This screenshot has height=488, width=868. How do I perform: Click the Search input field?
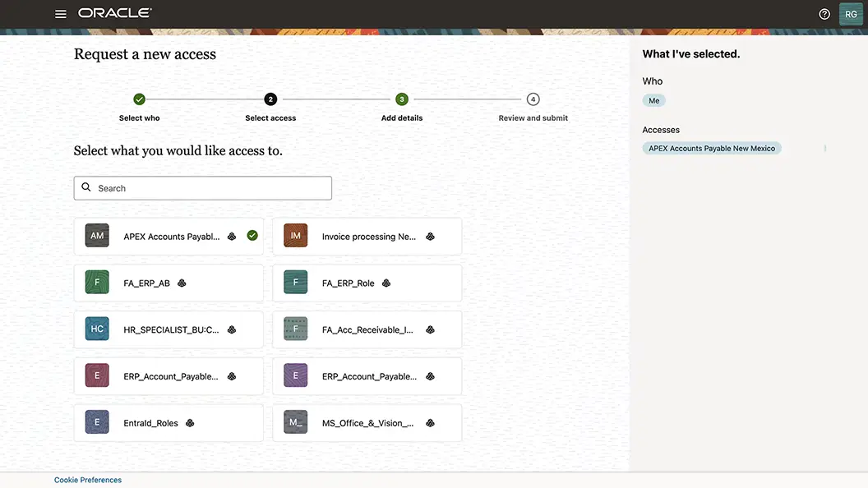tap(202, 188)
